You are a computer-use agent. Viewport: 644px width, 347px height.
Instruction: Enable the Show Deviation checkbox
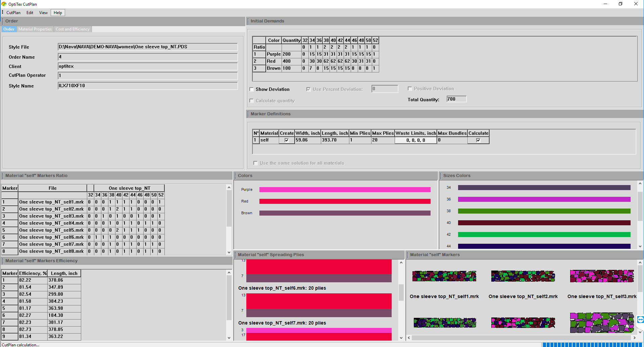[252, 90]
